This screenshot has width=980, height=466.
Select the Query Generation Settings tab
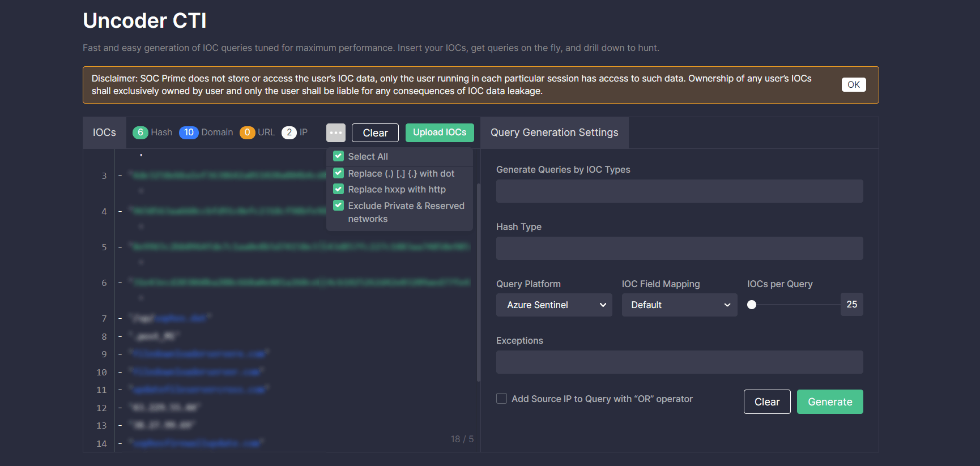pyautogui.click(x=554, y=132)
